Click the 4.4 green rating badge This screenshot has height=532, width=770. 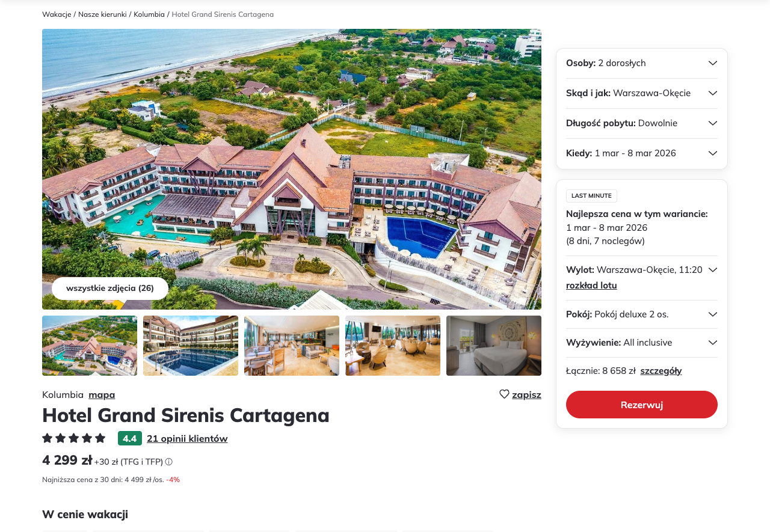pyautogui.click(x=130, y=438)
